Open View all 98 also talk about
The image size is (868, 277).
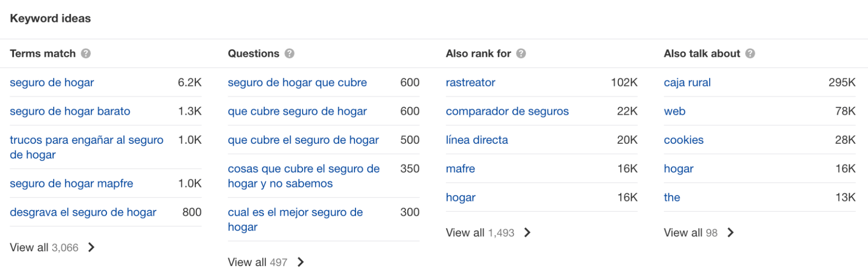coord(699,233)
